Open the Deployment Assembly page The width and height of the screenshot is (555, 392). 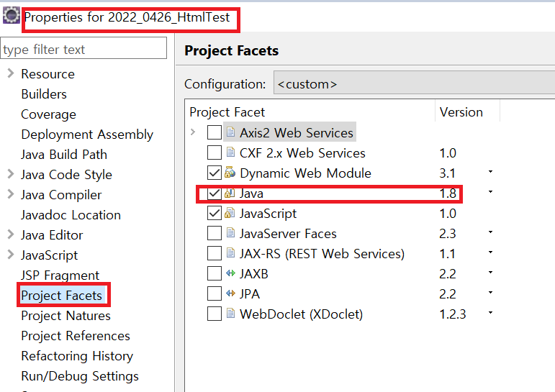(87, 135)
